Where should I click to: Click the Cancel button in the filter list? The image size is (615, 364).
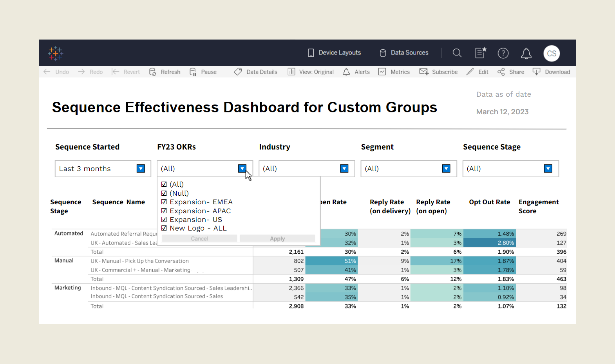(x=199, y=238)
